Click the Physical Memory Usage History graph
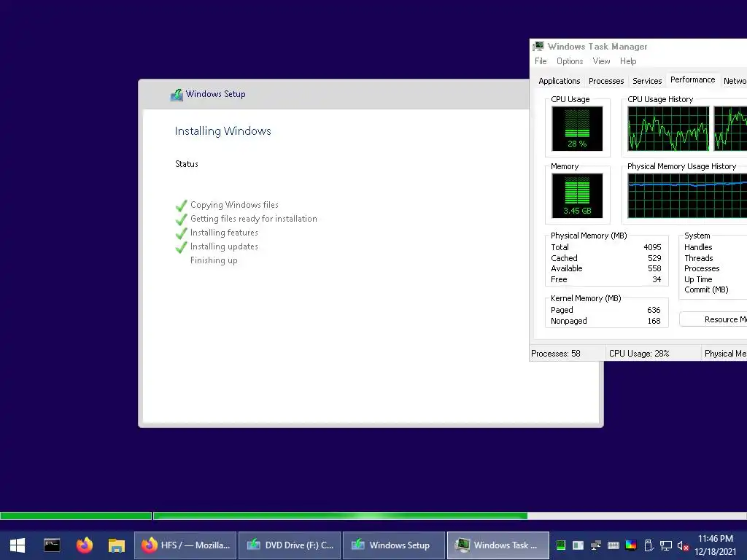The height and width of the screenshot is (560, 747). coord(687,195)
